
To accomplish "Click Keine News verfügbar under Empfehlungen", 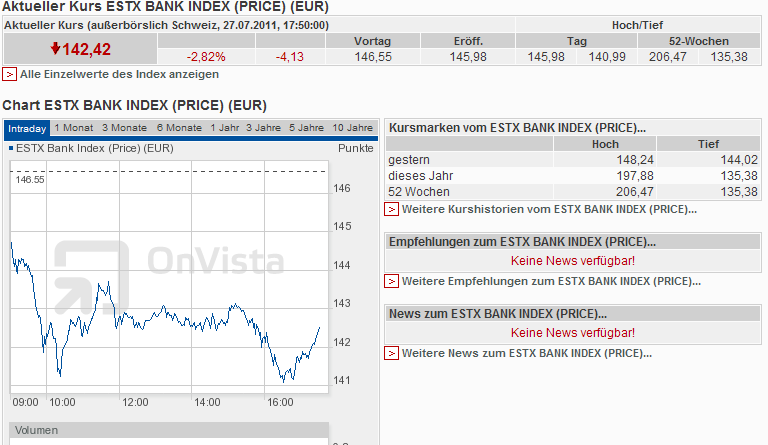I will click(x=573, y=261).
